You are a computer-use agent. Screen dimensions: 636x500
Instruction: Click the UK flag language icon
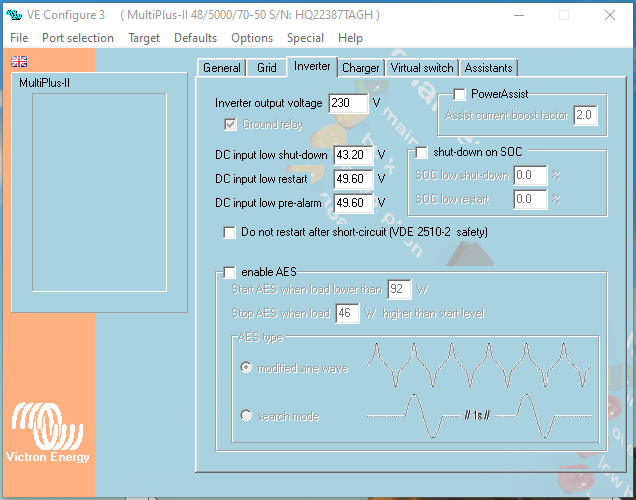coord(19,62)
